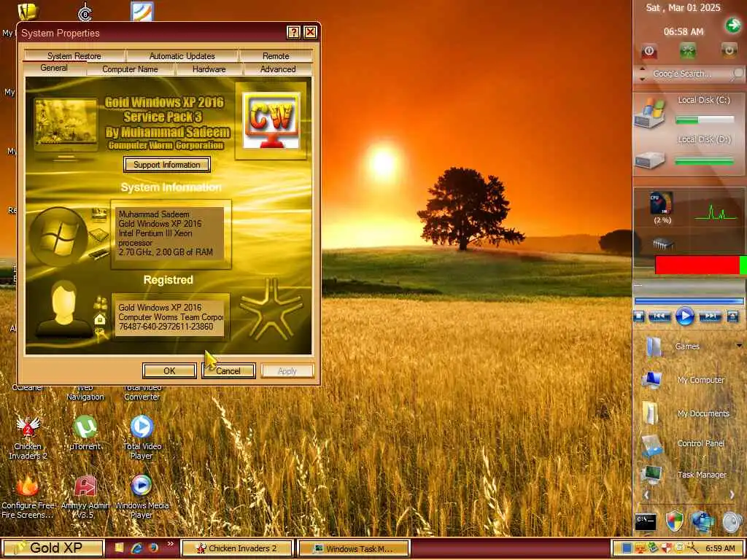Click the red-white shield tray icon

(666, 548)
